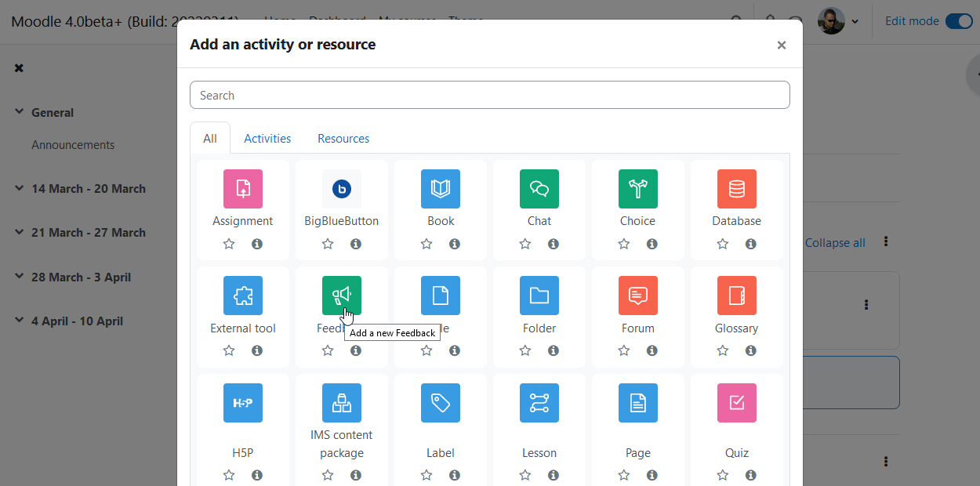Select the File resource icon
This screenshot has height=486, width=980.
click(441, 296)
